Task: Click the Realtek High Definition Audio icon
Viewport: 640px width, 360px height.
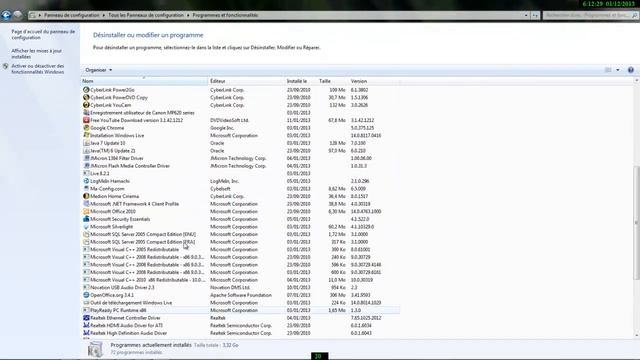Action: point(86,333)
